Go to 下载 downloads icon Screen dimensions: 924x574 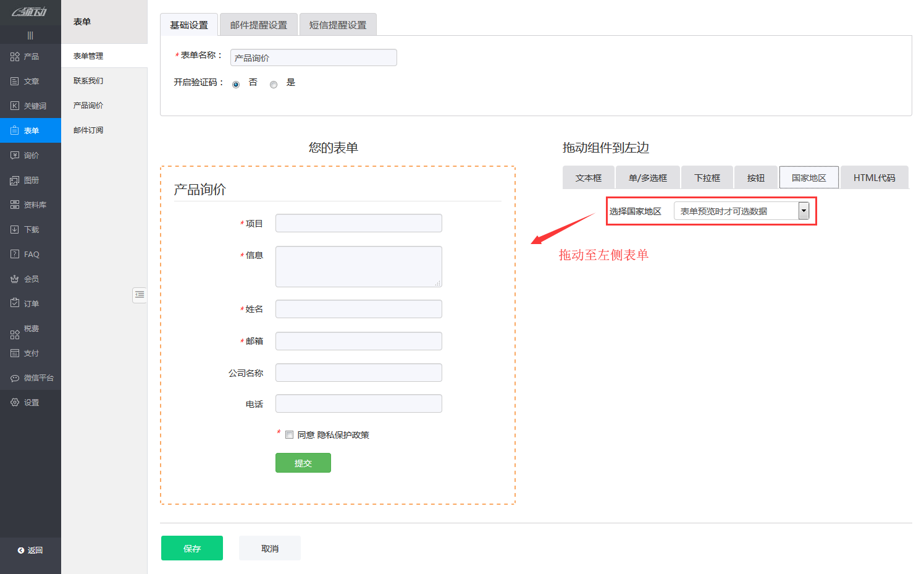15,230
